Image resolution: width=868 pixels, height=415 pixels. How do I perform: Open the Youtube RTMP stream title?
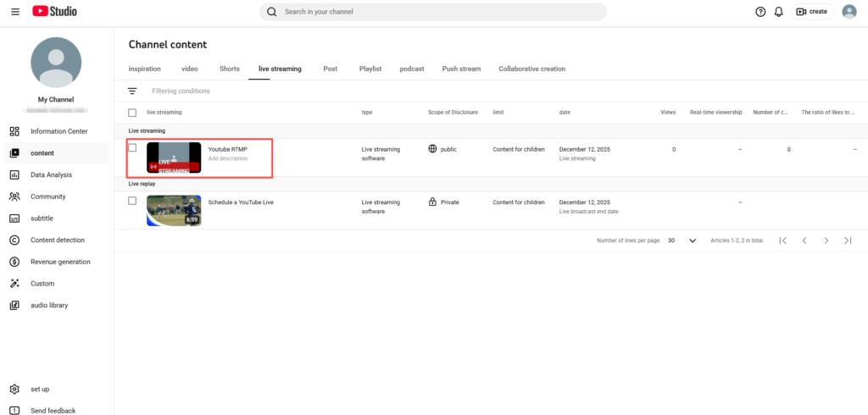tap(227, 149)
